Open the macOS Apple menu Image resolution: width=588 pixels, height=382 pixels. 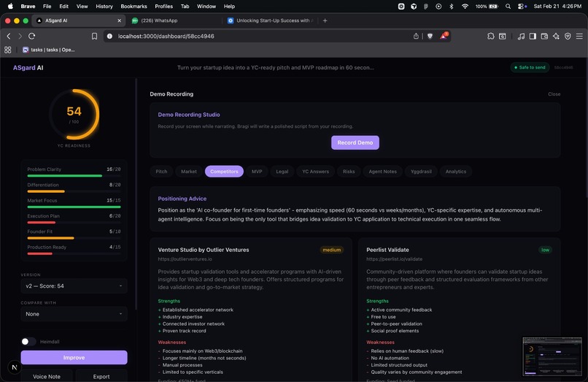point(10,6)
